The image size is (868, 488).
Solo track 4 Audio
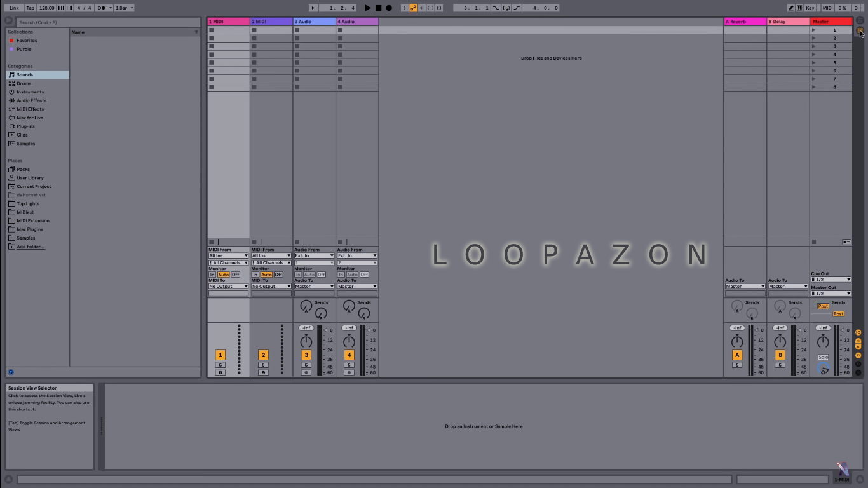349,365
